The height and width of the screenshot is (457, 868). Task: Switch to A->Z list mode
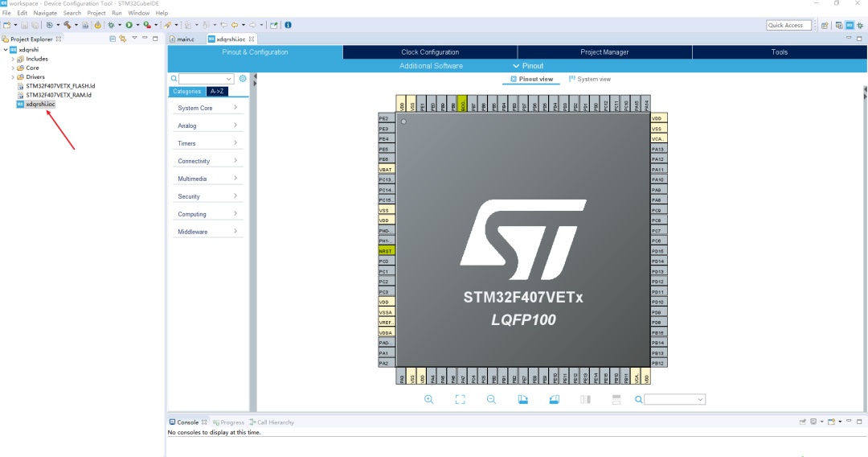217,92
